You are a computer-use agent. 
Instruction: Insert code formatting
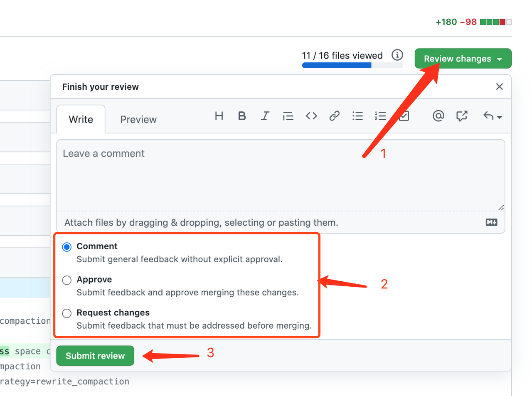pyautogui.click(x=311, y=116)
